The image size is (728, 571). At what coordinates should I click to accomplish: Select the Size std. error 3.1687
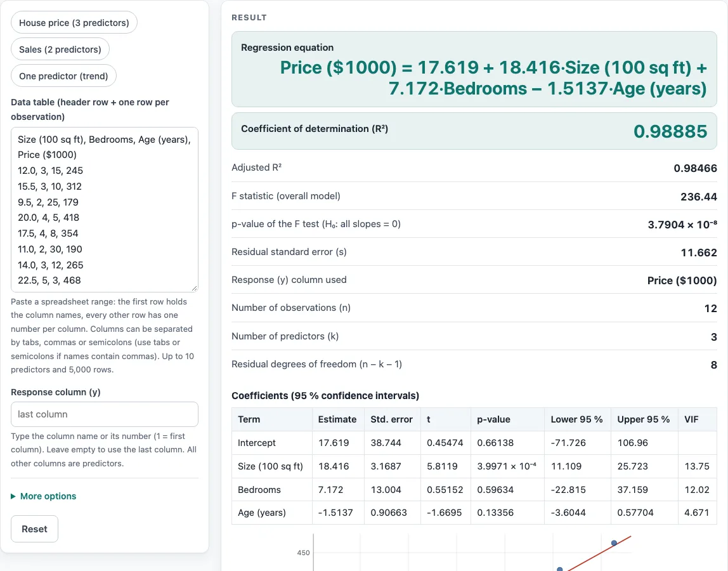point(386,466)
